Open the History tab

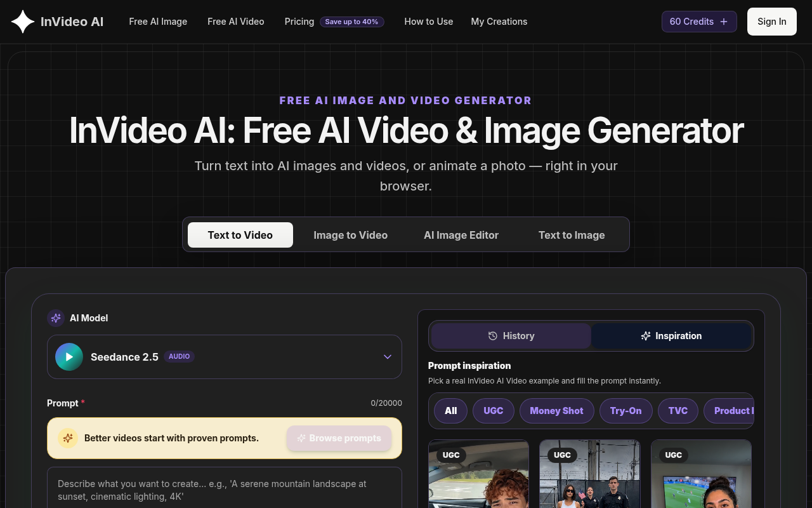[511, 336]
